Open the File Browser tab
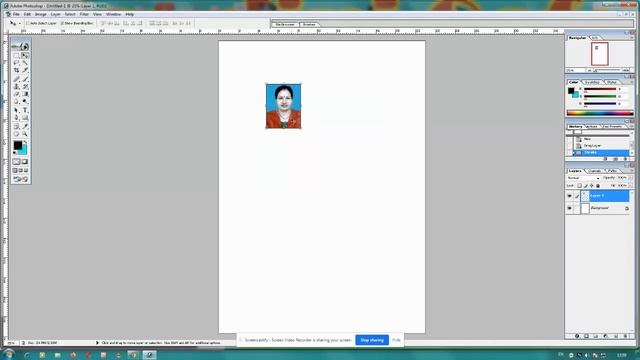Viewport: 640px width, 360px height. 285,24
